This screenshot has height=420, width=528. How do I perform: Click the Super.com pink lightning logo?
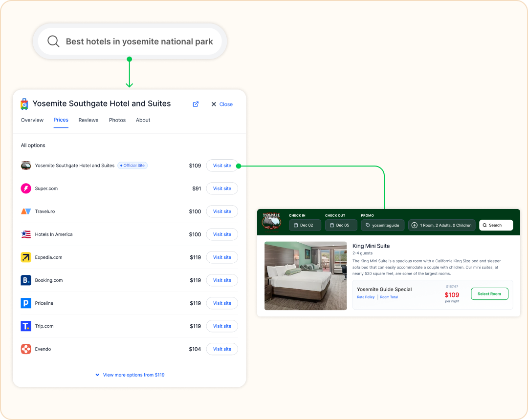tap(26, 189)
